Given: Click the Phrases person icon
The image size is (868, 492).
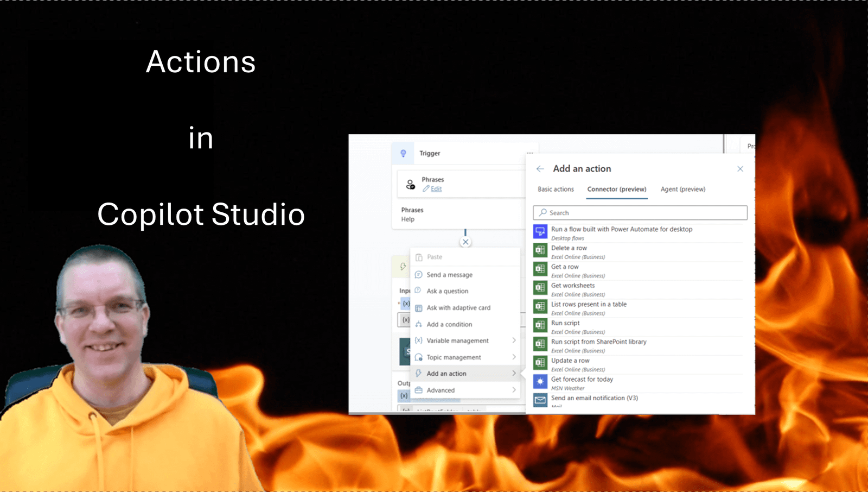Looking at the screenshot, I should [x=411, y=185].
